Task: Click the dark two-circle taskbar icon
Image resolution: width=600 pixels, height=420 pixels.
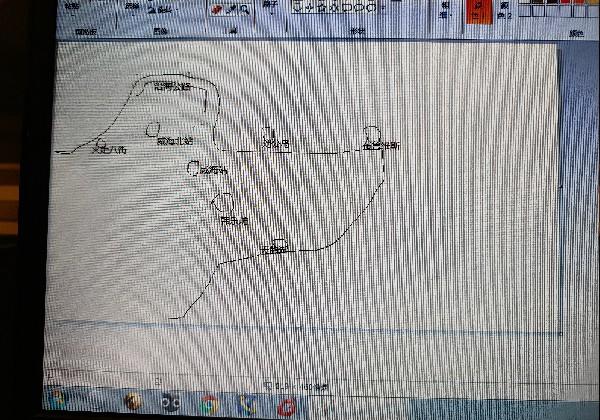Action: [171, 404]
